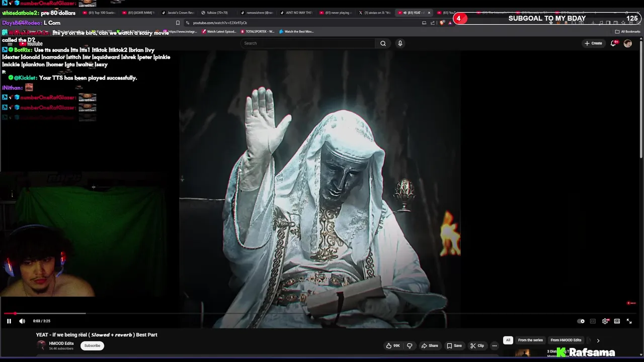Open the HMOOD Edits channel name link
The width and height of the screenshot is (644, 362).
[x=61, y=343]
